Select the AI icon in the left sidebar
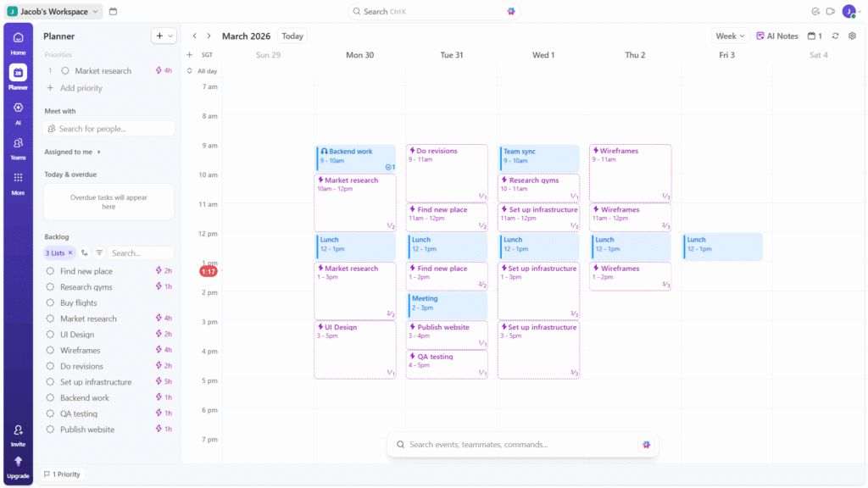 tap(18, 108)
